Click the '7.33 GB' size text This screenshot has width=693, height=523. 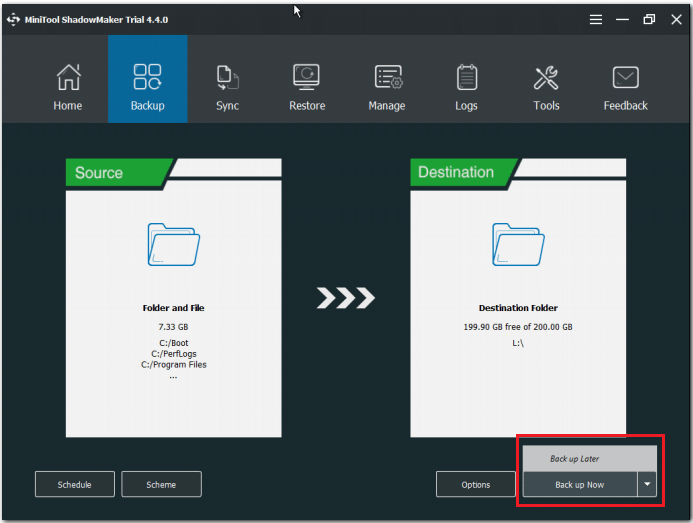(173, 327)
